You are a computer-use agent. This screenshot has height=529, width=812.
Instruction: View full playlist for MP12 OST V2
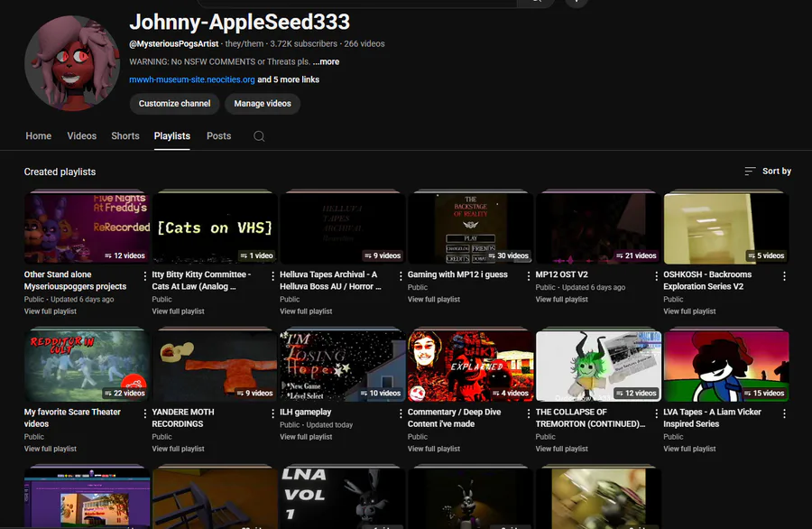[562, 300]
